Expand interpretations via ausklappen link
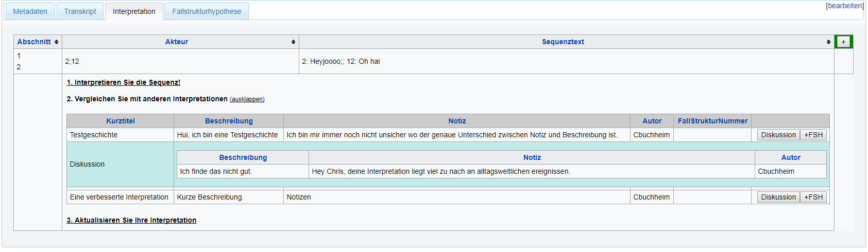Viewport: 868px width, 252px height. 247,99
